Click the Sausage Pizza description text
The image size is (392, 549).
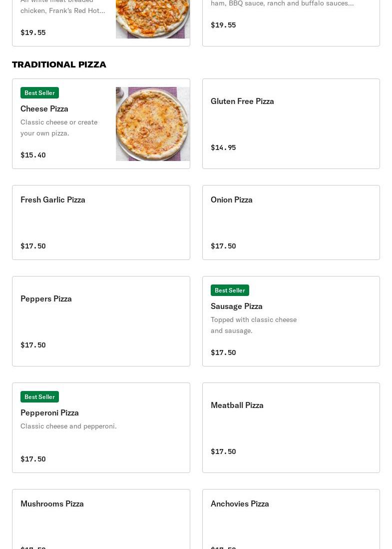click(x=254, y=325)
